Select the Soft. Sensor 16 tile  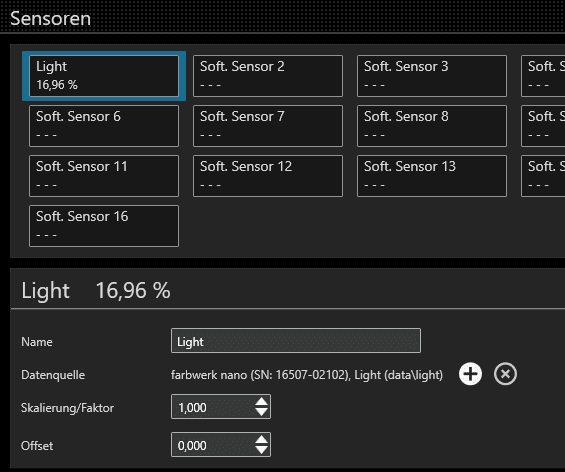104,226
